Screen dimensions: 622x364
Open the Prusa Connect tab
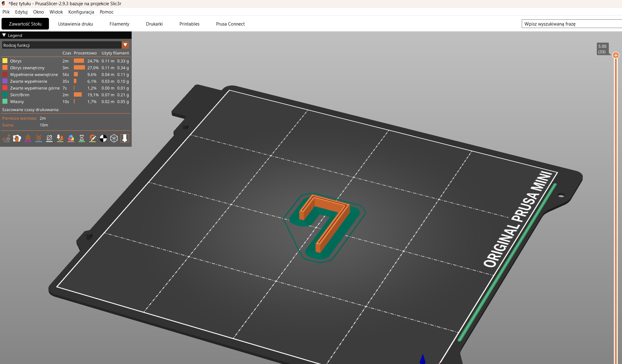pyautogui.click(x=230, y=24)
